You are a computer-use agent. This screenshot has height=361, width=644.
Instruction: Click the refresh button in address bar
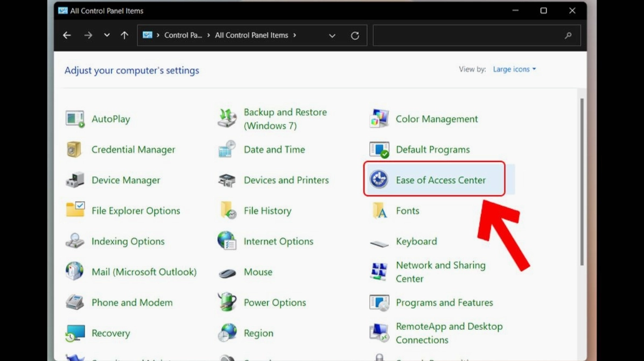(355, 36)
